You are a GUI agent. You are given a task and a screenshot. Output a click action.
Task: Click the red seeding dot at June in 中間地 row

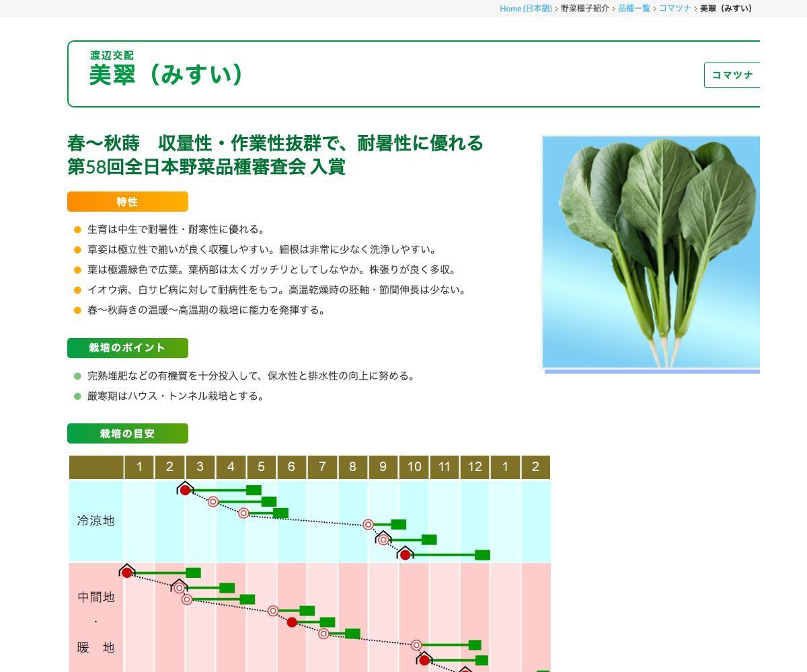[x=292, y=622]
